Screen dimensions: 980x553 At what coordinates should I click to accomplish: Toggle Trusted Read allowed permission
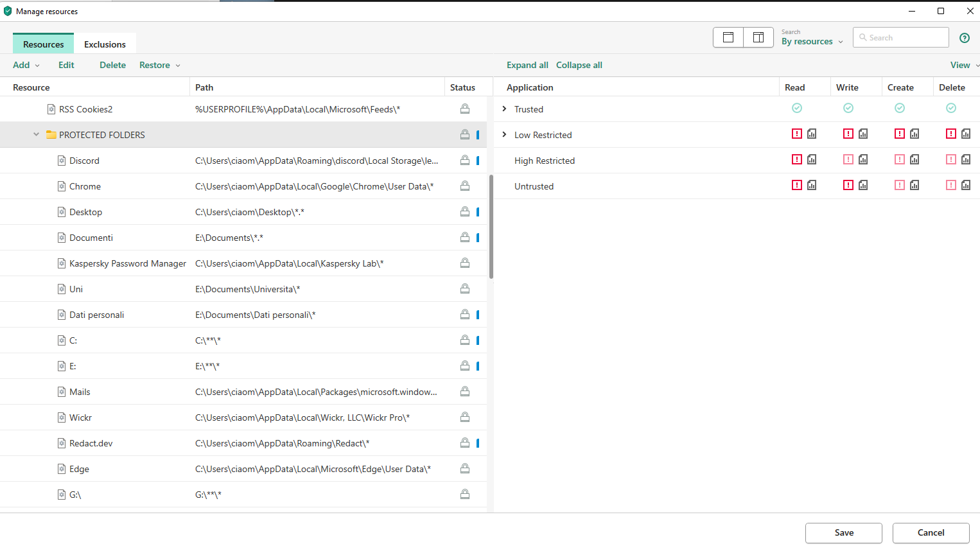797,109
